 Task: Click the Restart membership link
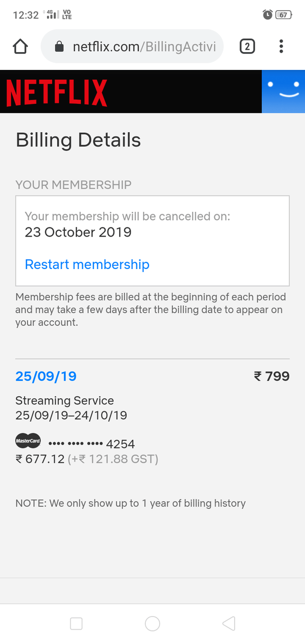[x=87, y=264]
